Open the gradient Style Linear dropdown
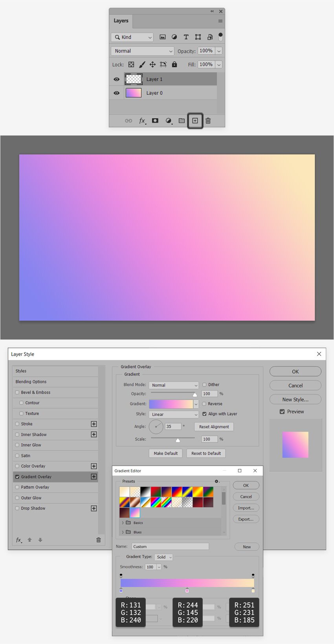 pos(174,414)
